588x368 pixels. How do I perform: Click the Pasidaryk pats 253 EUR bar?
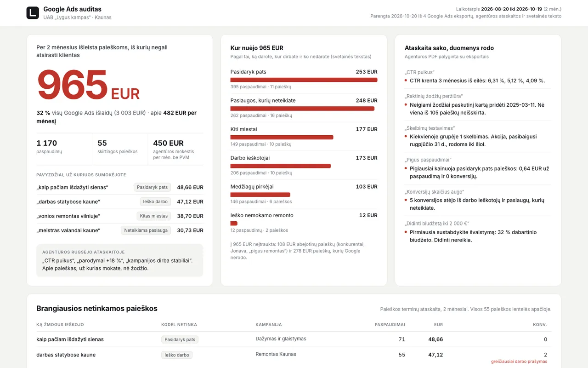(x=304, y=80)
